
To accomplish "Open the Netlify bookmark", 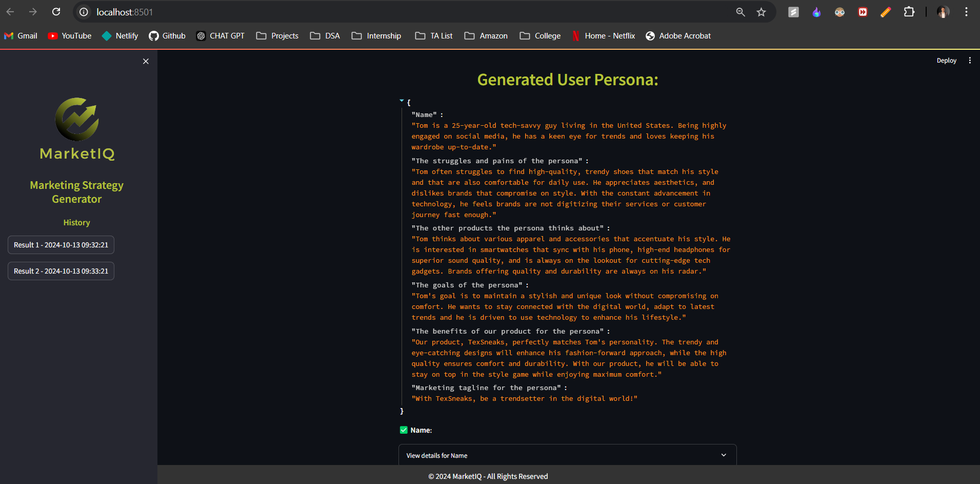I will click(121, 36).
